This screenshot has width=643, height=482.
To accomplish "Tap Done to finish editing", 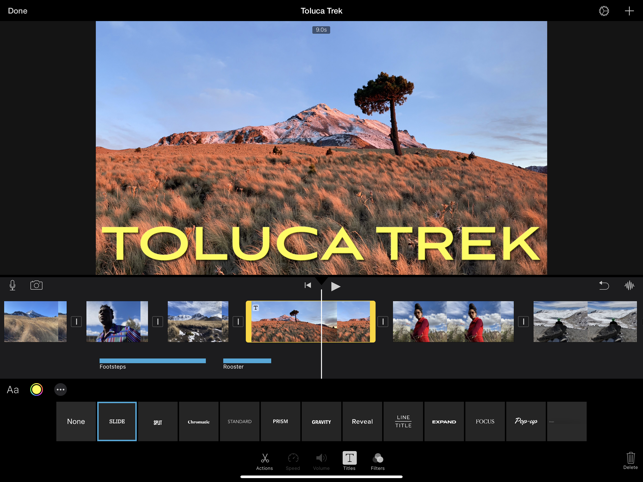I will coord(18,11).
